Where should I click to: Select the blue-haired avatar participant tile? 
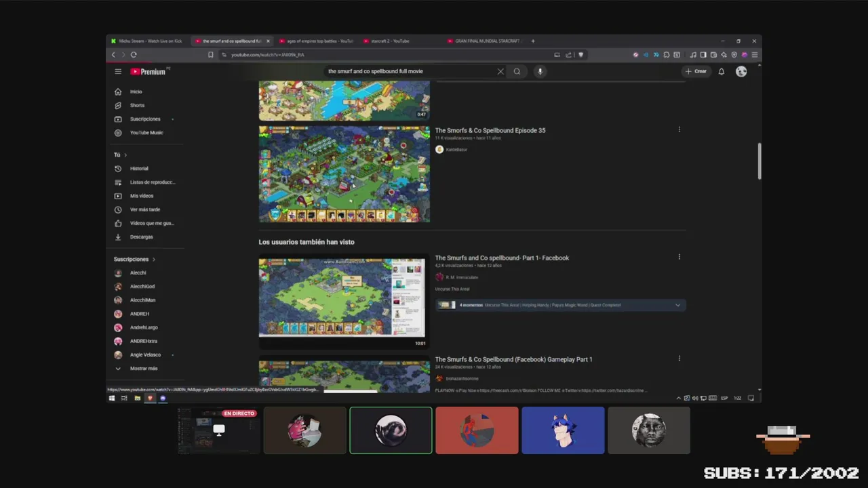(563, 430)
